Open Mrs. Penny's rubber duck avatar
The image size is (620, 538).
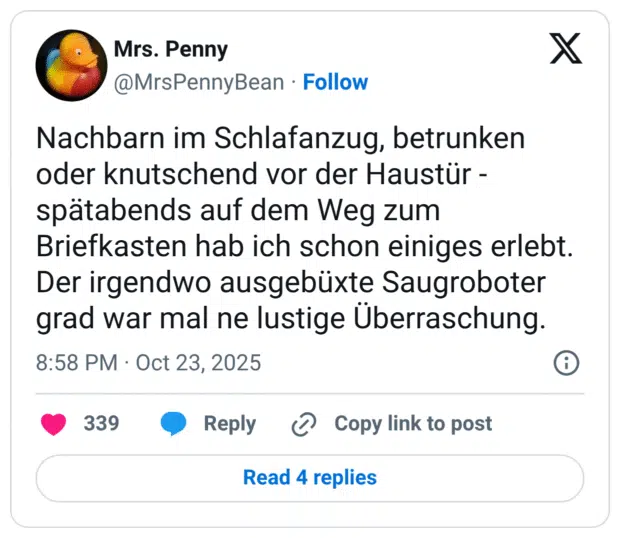click(71, 65)
